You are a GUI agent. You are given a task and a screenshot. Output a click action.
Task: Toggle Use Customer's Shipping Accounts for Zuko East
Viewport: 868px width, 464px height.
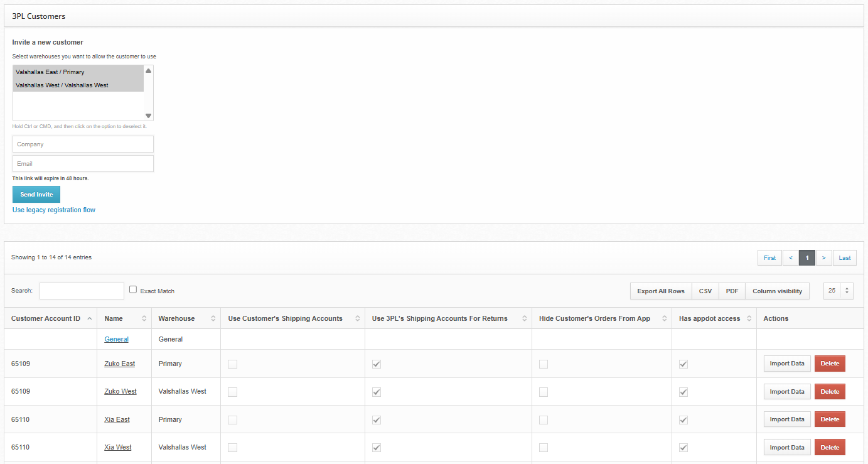[233, 364]
